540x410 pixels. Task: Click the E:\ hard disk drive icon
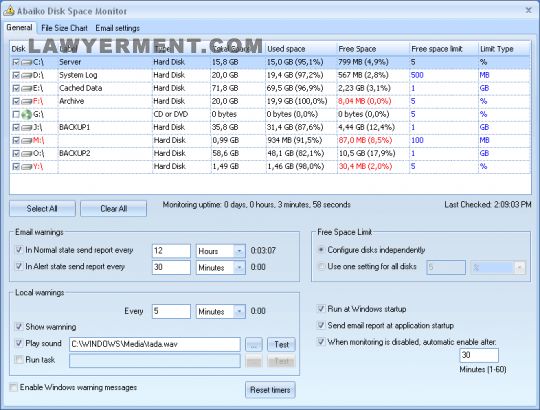point(27,88)
